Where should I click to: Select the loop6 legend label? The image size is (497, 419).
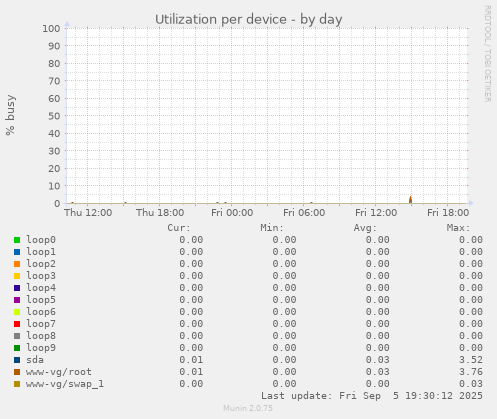tap(41, 312)
